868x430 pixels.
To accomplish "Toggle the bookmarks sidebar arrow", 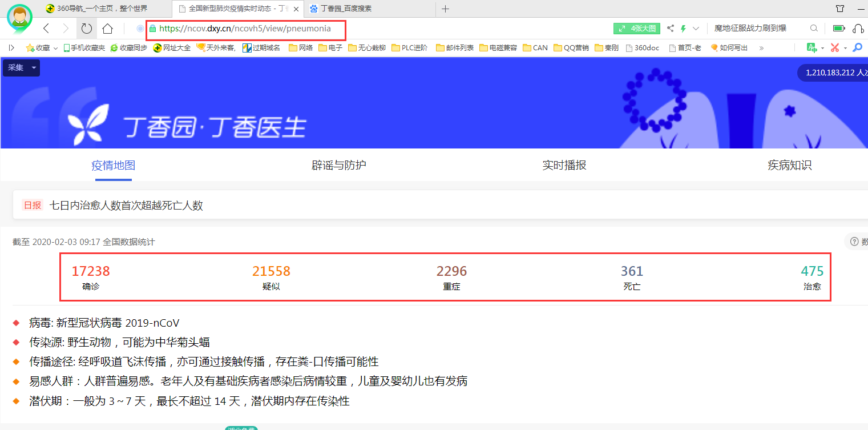I will [x=11, y=48].
